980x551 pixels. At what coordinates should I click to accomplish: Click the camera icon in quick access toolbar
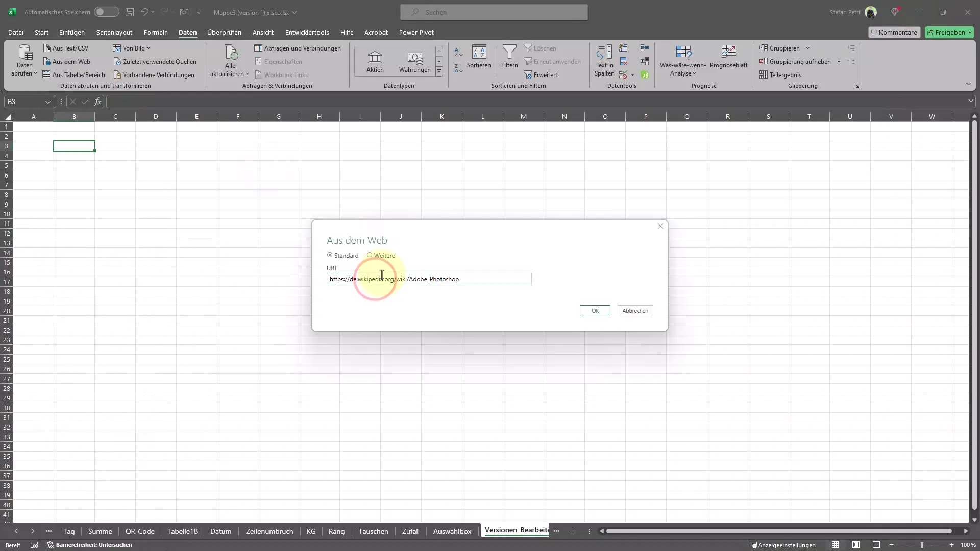(184, 12)
